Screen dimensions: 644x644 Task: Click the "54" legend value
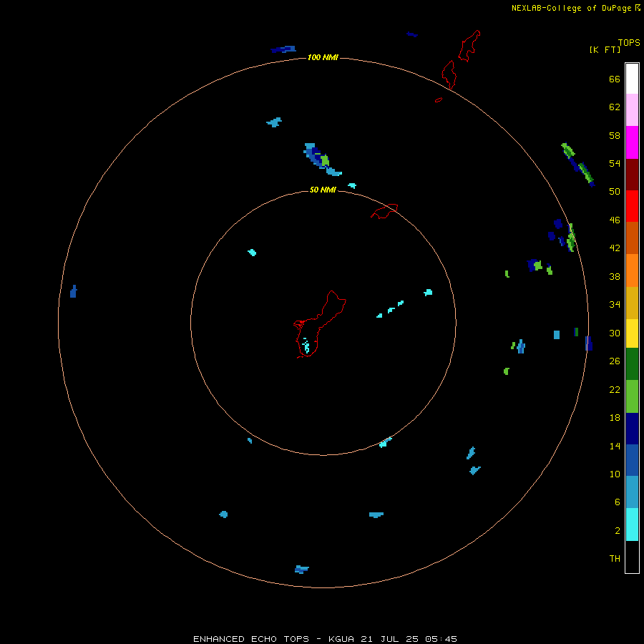point(615,163)
